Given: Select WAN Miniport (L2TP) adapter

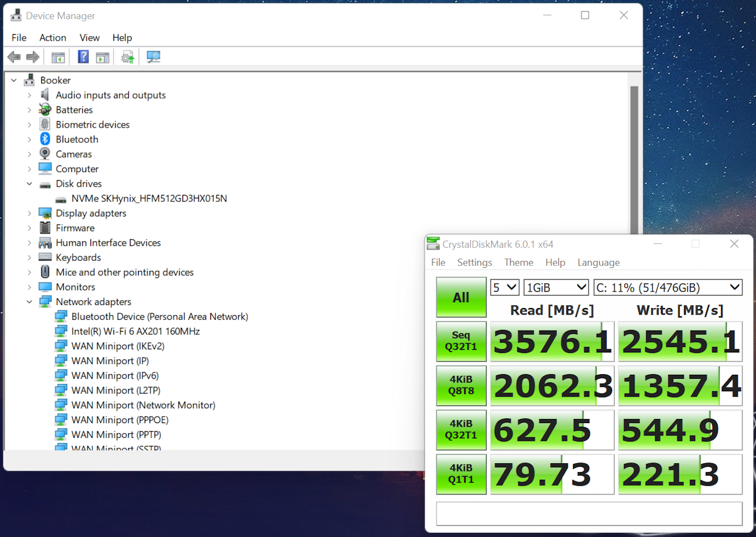Looking at the screenshot, I should point(116,390).
